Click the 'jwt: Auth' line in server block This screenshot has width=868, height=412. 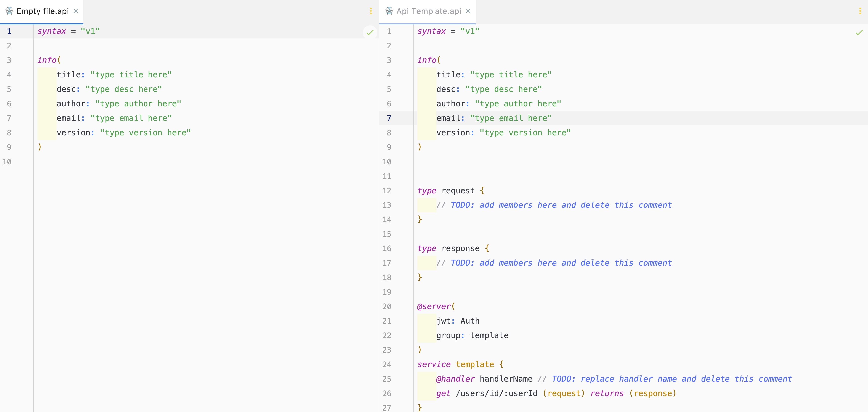(x=458, y=321)
